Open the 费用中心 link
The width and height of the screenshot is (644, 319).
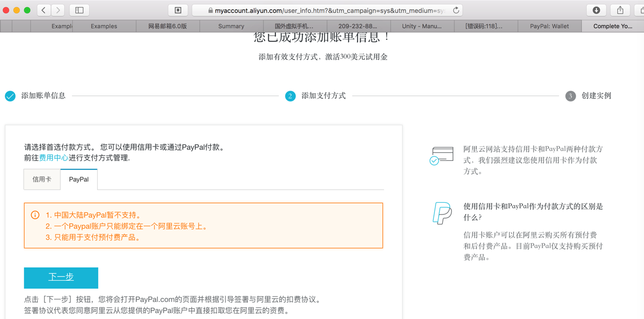tap(54, 158)
